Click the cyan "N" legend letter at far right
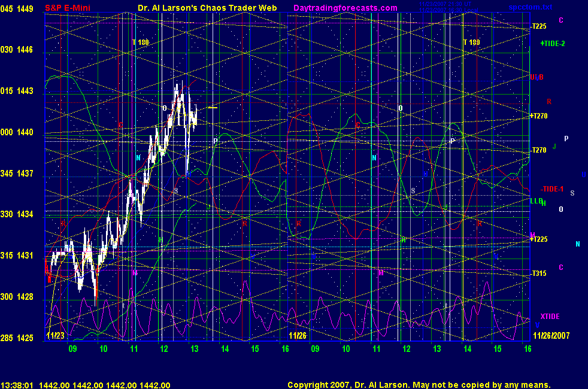 (577, 244)
